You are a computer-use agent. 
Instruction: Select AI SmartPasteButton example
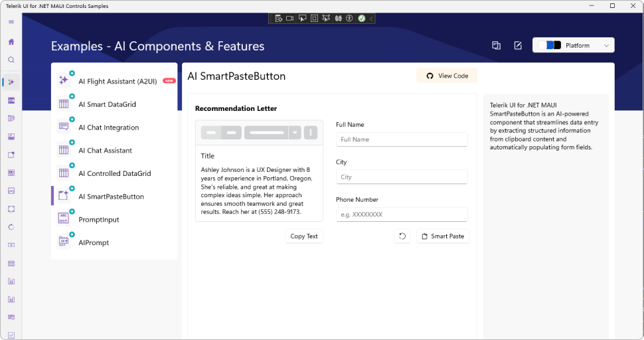pos(115,196)
